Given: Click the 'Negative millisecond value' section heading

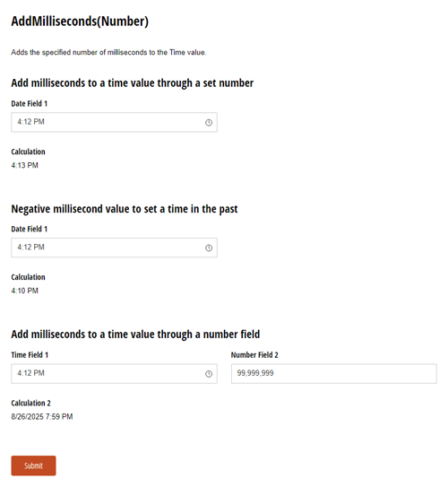Looking at the screenshot, I should 125,209.
